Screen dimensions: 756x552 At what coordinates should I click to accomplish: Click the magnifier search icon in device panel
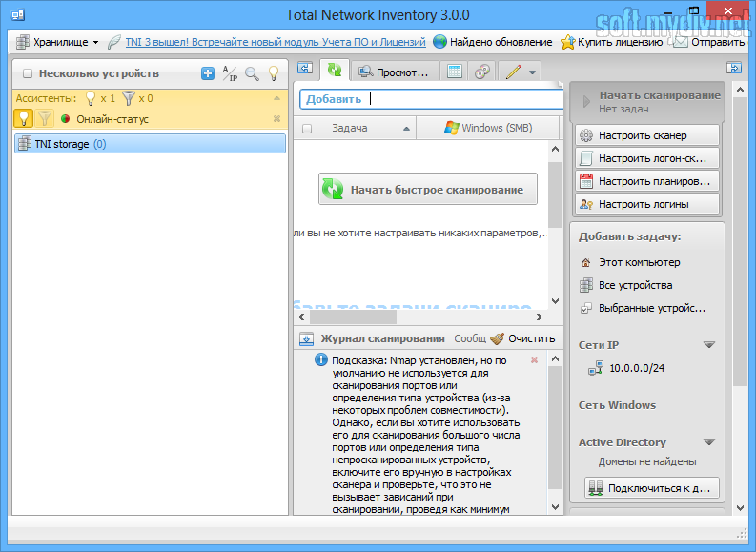(x=253, y=73)
